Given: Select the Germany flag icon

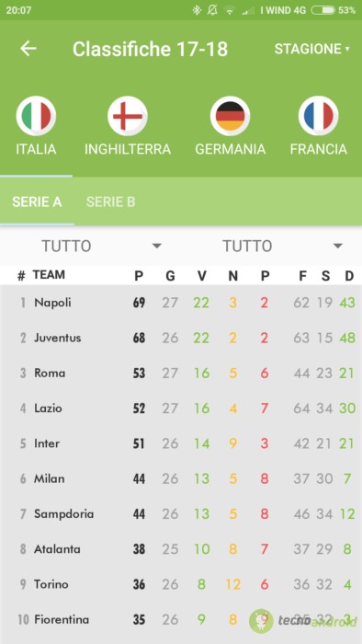Looking at the screenshot, I should pyautogui.click(x=230, y=116).
